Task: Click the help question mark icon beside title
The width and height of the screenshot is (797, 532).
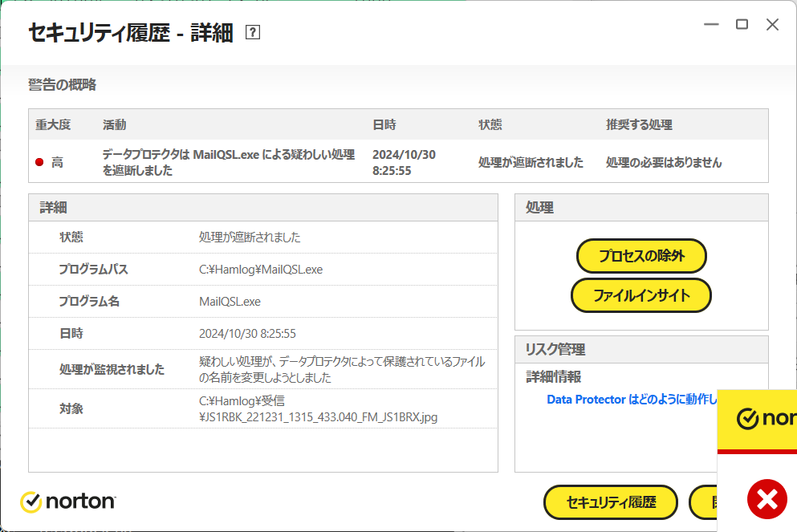Action: (x=253, y=33)
